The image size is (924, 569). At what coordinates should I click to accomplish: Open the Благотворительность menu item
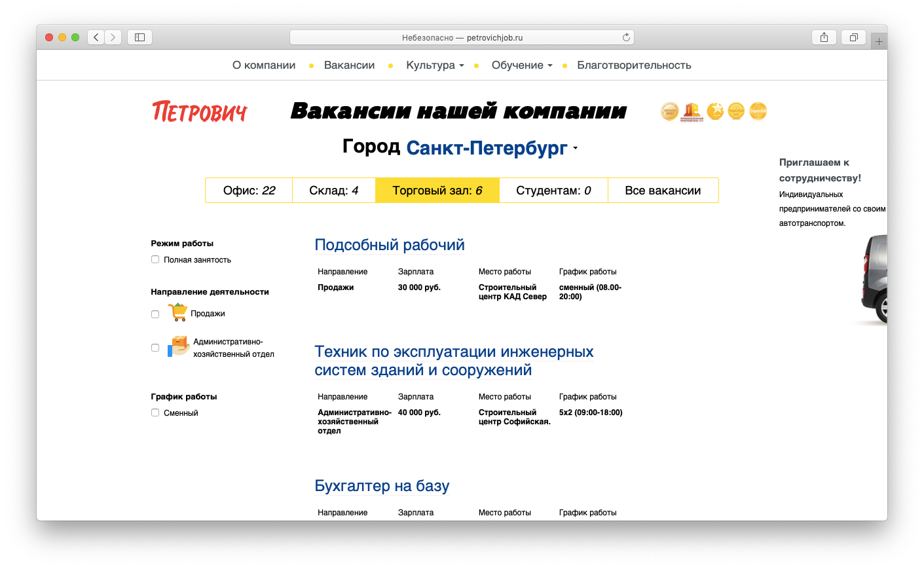click(x=634, y=65)
